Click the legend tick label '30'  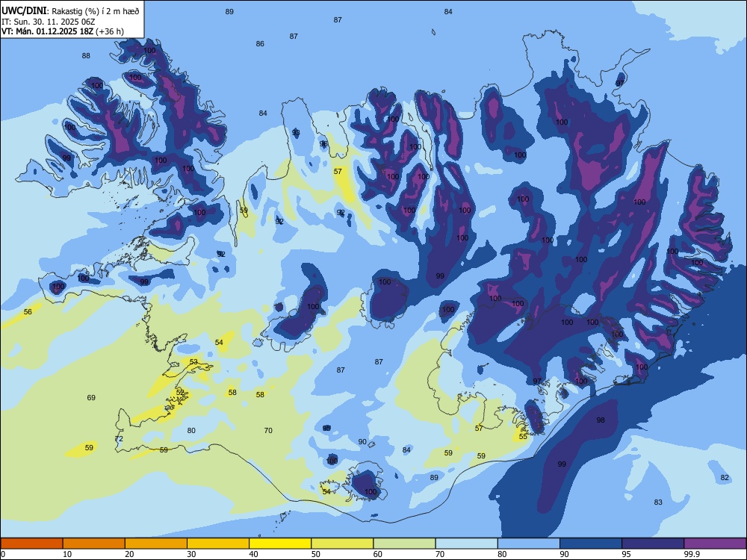click(x=191, y=554)
